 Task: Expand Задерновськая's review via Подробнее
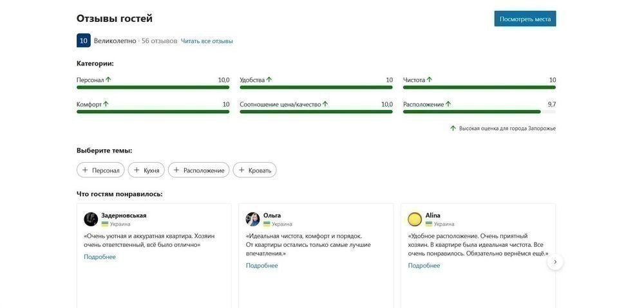(x=100, y=257)
